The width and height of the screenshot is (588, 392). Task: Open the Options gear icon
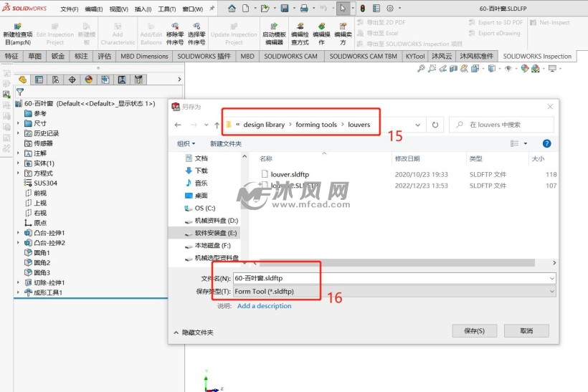390,9
